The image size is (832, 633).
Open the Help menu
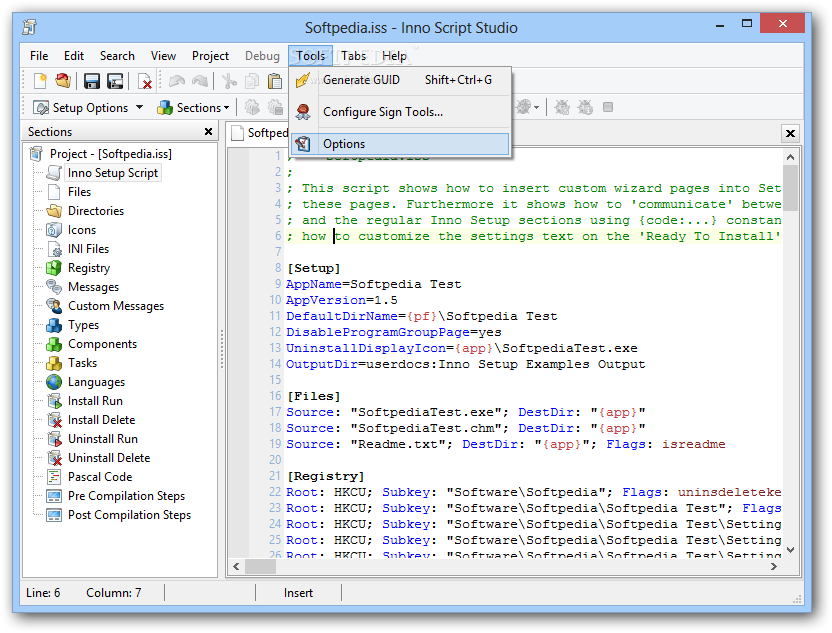394,56
